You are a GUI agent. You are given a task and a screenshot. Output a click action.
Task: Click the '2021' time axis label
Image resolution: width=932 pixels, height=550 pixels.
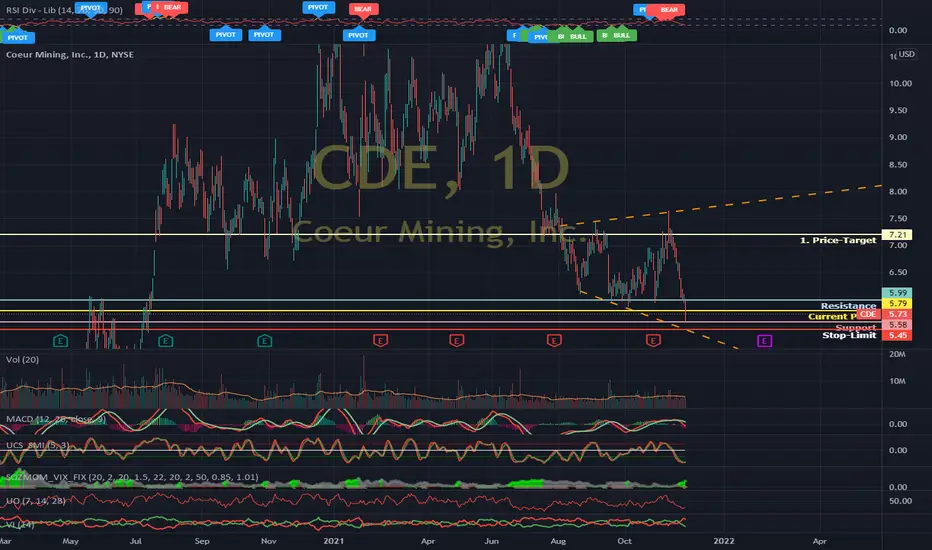point(333,541)
